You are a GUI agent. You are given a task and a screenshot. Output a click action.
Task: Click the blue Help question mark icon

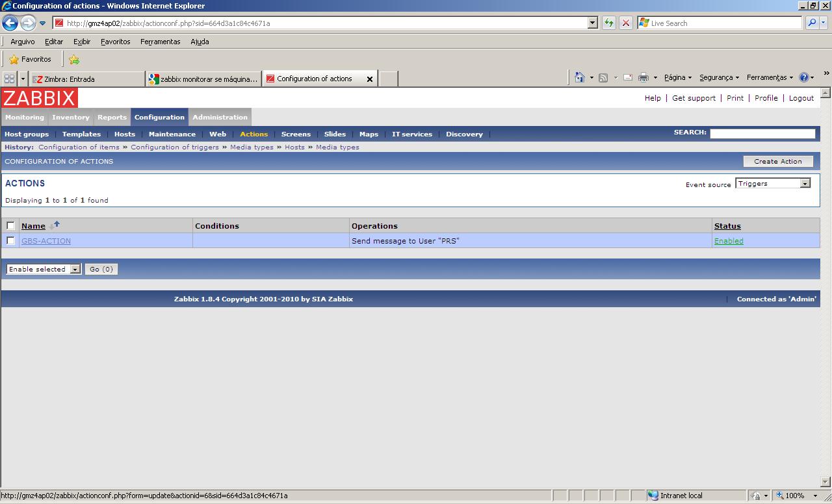pyautogui.click(x=804, y=77)
